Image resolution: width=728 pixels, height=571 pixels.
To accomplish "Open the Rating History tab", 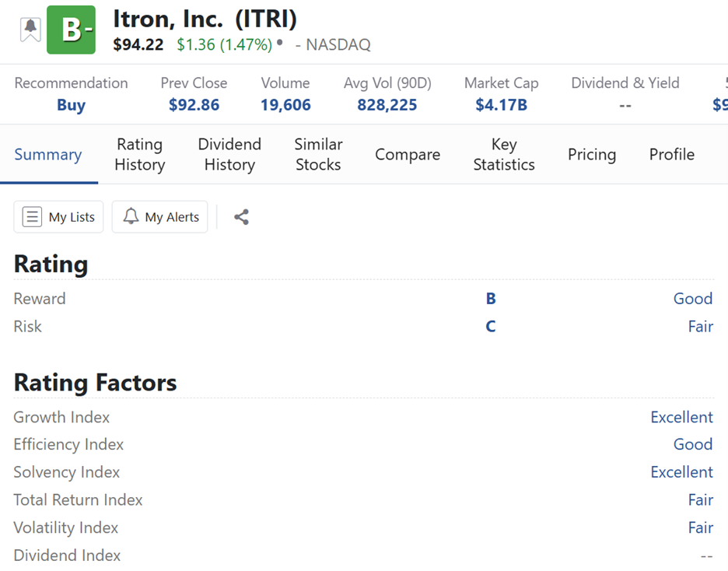I will (x=140, y=154).
